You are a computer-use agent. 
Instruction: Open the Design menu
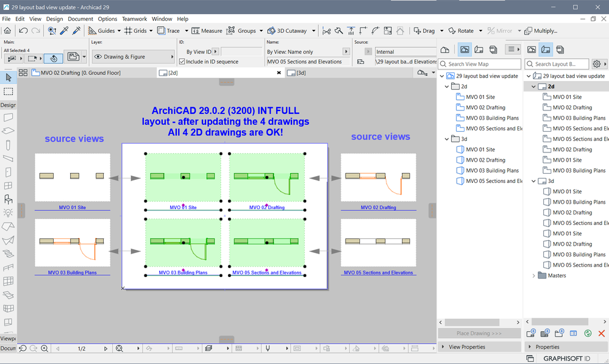(x=54, y=19)
